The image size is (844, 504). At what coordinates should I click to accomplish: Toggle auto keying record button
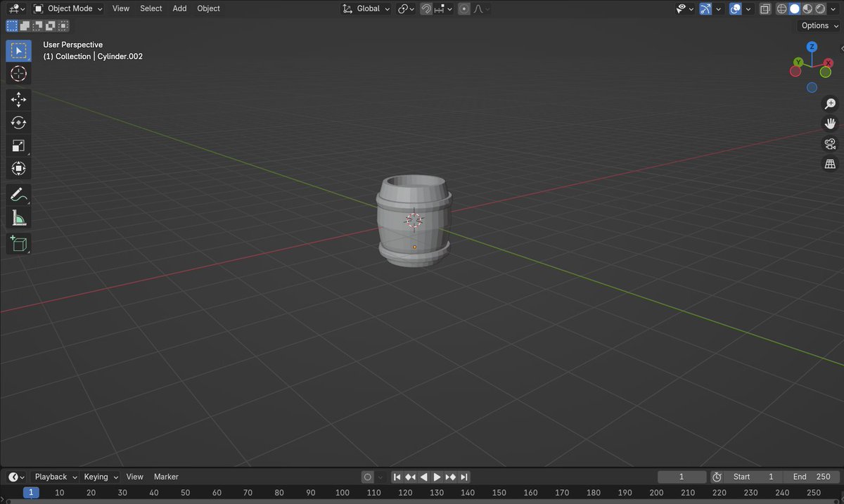pyautogui.click(x=367, y=477)
